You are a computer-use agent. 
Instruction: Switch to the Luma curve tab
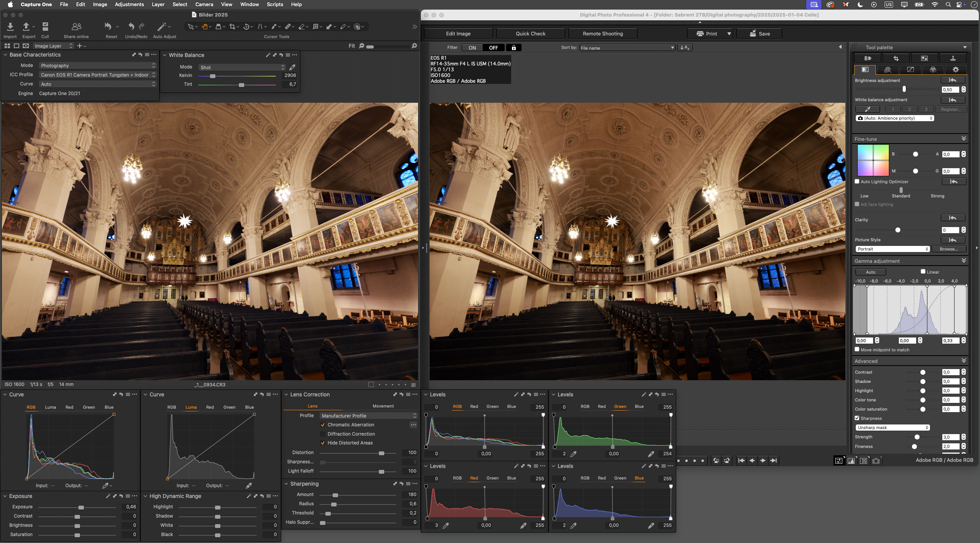[50, 407]
